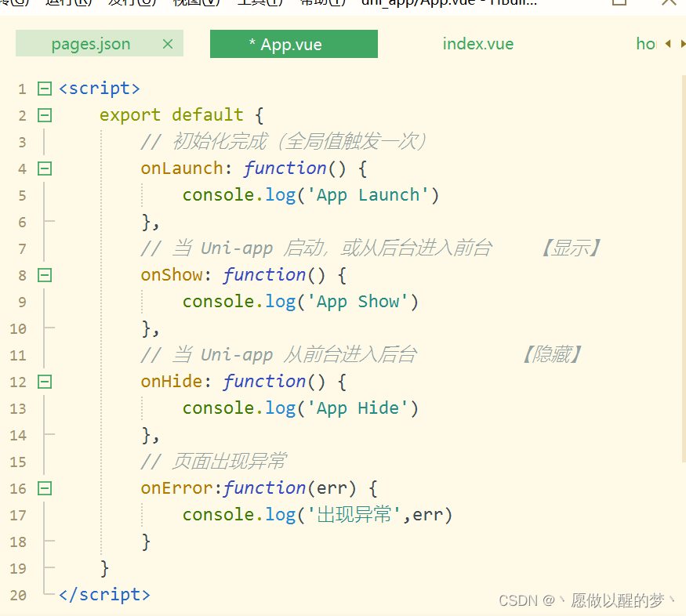Screen dimensions: 686x616
Task: Collapse the onLaunch function fold
Action: [x=45, y=168]
